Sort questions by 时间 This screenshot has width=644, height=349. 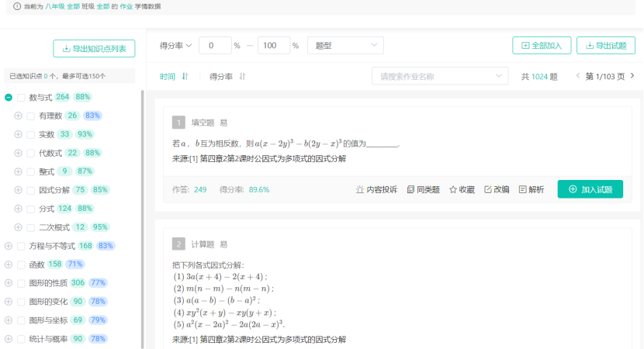[167, 76]
